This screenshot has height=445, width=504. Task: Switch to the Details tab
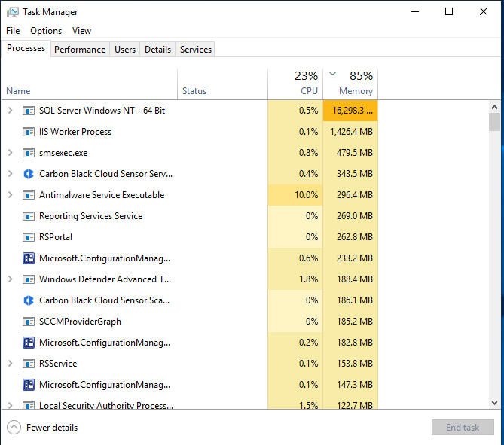157,50
